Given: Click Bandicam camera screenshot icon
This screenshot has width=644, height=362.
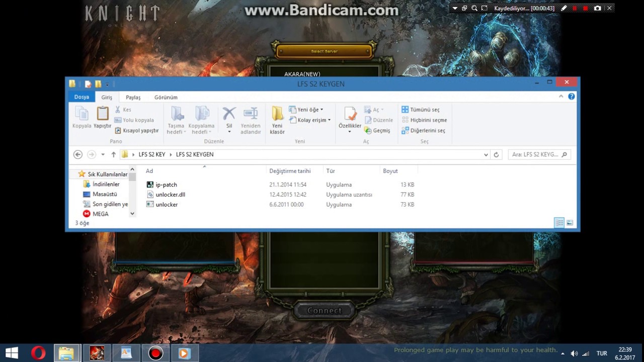Looking at the screenshot, I should point(597,9).
